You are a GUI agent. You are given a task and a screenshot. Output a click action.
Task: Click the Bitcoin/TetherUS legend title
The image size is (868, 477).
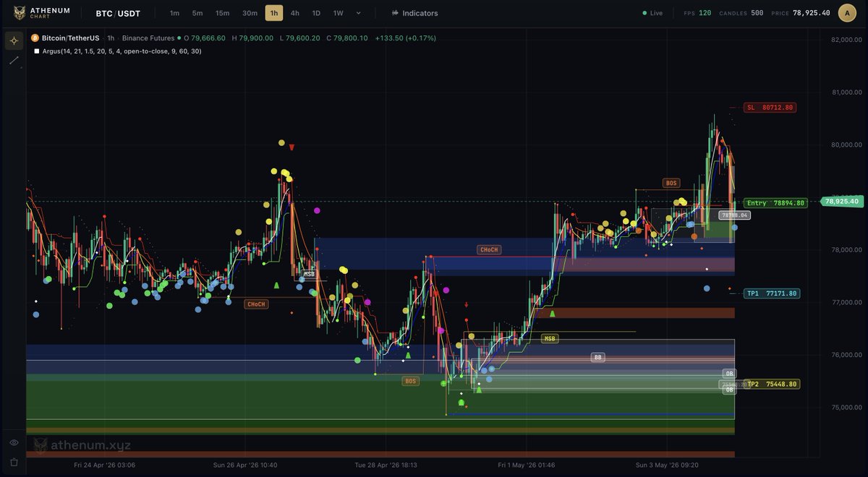pos(70,38)
